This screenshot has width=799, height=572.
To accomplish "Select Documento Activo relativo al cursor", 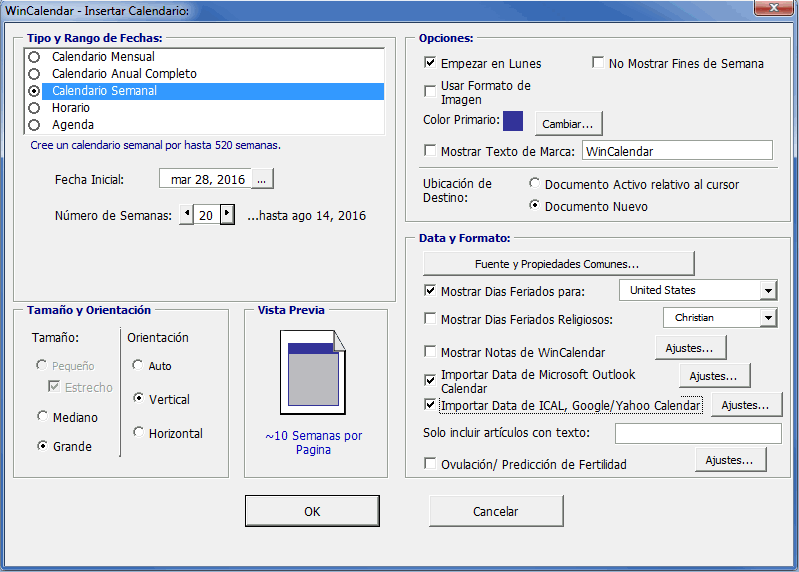I will coord(535,184).
